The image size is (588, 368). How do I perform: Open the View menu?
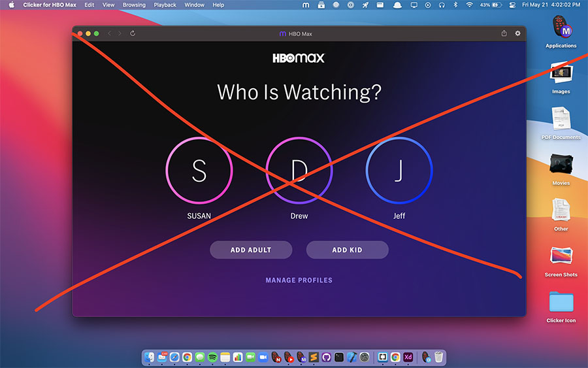pos(108,5)
